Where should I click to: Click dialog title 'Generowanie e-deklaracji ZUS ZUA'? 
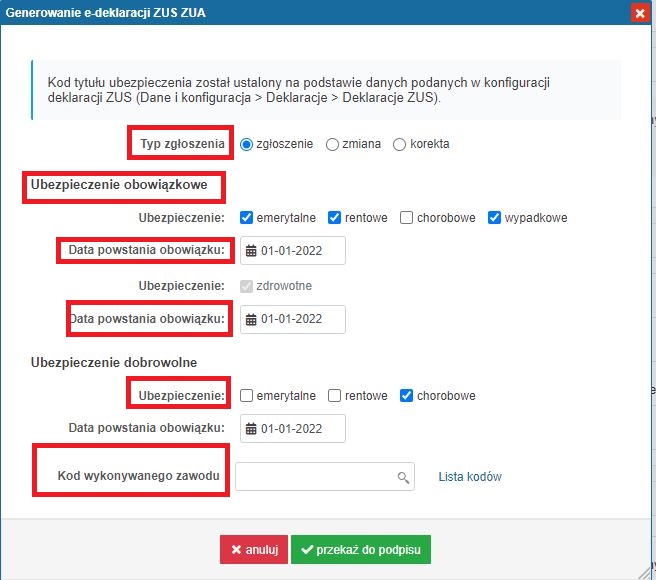coord(105,13)
